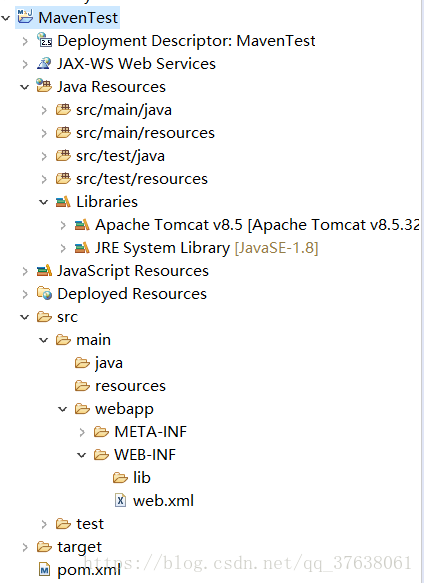Expand the JavaScript Resources node
This screenshot has height=583, width=424.
[x=25, y=271]
